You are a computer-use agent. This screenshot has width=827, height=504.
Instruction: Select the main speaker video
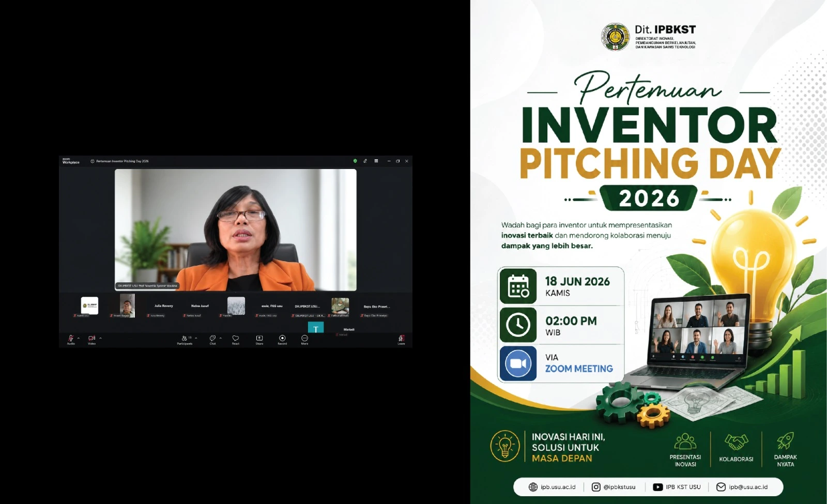tap(236, 230)
